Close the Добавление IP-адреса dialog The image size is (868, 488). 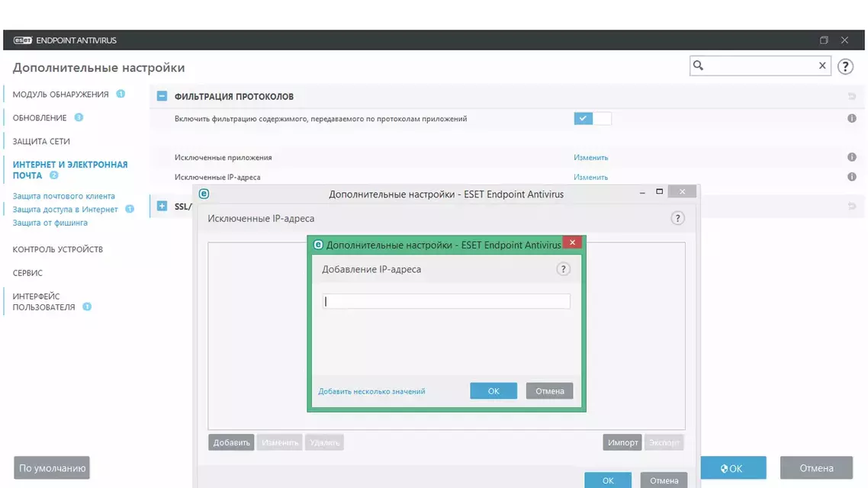click(572, 242)
